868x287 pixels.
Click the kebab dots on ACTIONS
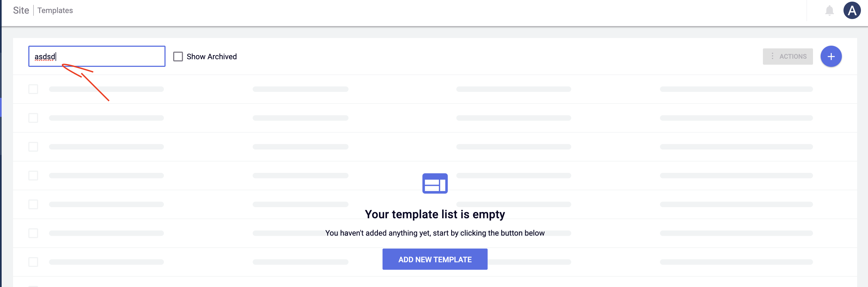(773, 56)
